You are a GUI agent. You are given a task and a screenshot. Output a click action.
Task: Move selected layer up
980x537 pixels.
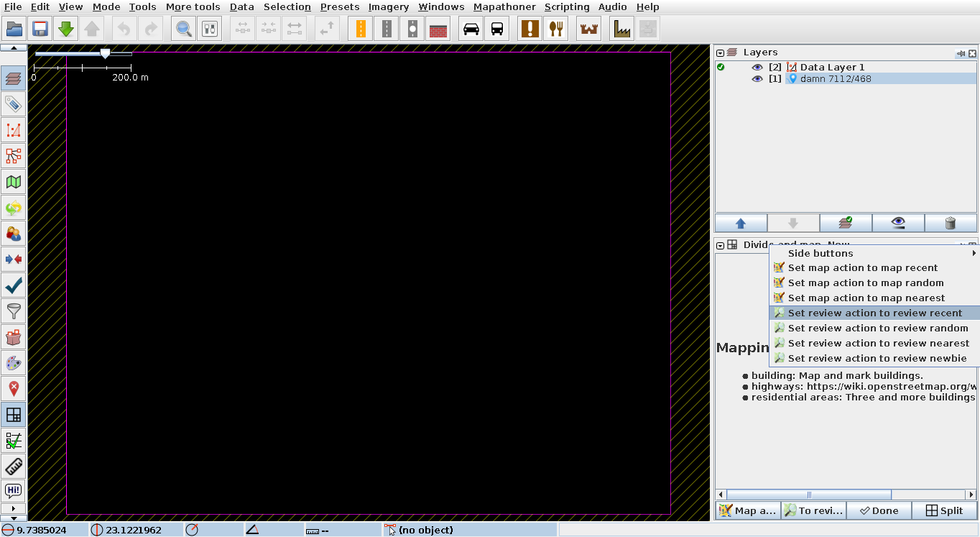[x=741, y=223]
